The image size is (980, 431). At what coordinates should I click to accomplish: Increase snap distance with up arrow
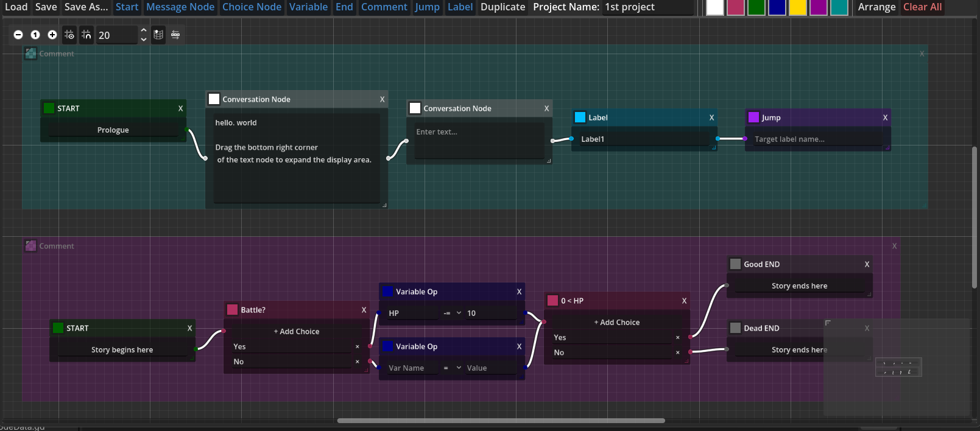pyautogui.click(x=143, y=30)
